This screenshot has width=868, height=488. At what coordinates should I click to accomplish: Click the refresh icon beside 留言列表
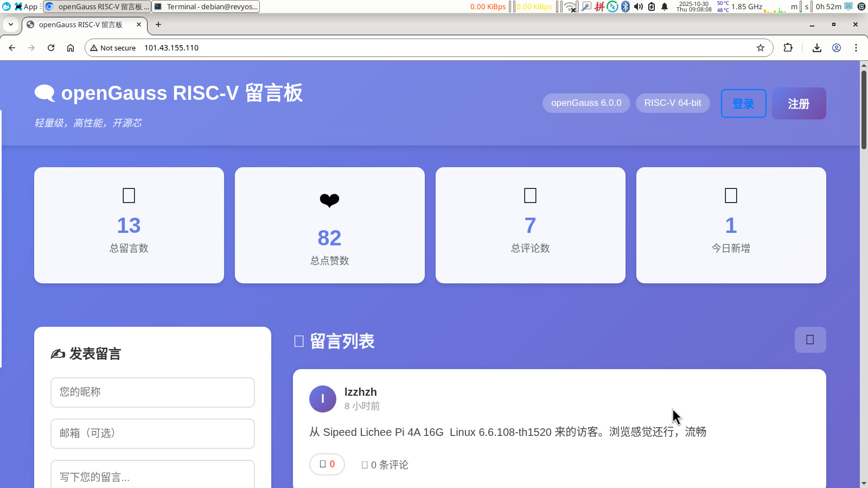click(810, 340)
